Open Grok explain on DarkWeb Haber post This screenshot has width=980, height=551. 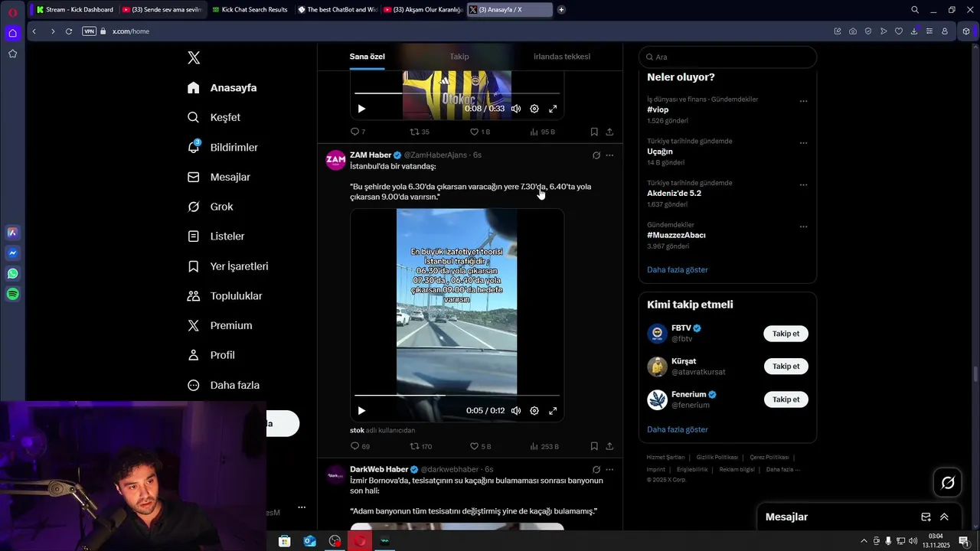[596, 470]
